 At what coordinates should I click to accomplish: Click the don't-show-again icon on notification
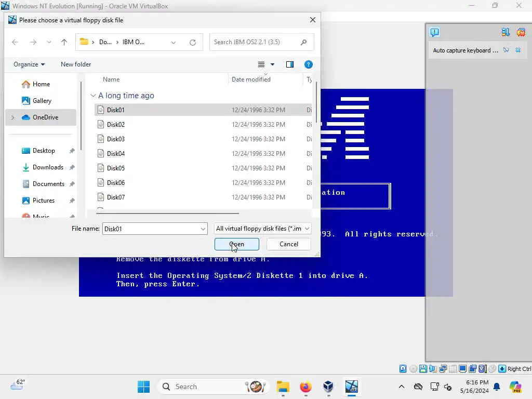506,50
